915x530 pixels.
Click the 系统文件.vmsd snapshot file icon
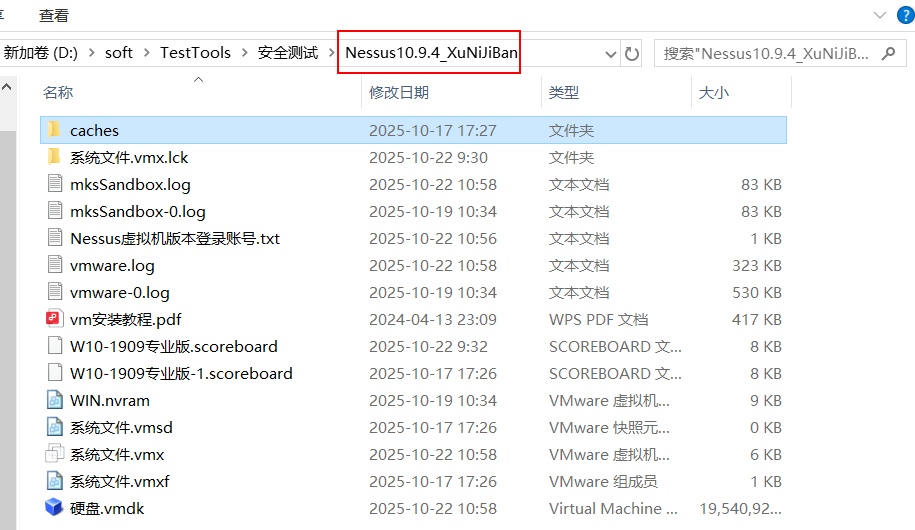click(54, 427)
